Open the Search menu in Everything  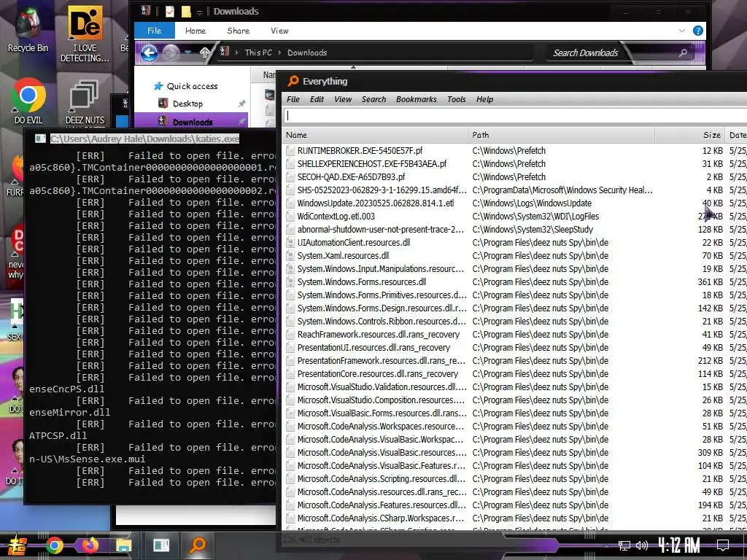click(373, 99)
